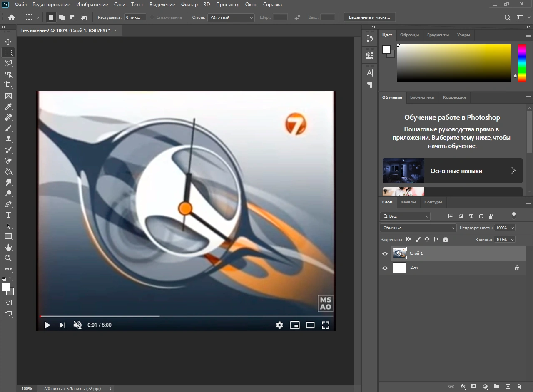The width and height of the screenshot is (533, 392).
Task: Select 'Add to selection' mode button
Action: pos(62,17)
